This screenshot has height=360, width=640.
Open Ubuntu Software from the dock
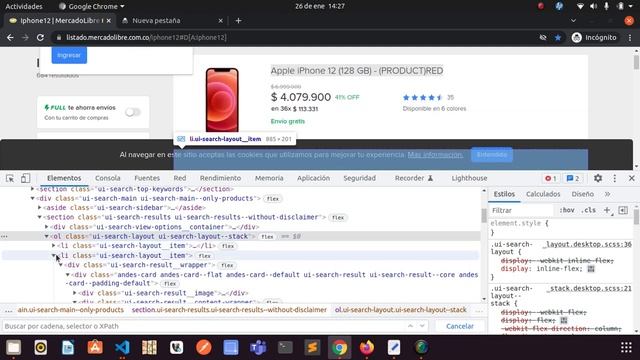95,348
